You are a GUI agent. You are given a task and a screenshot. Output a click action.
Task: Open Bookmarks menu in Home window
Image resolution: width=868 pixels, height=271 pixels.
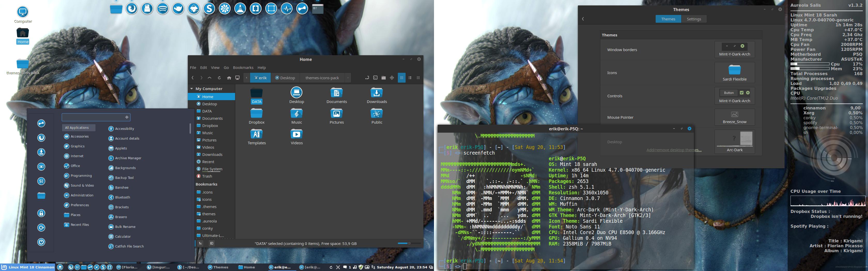point(243,68)
